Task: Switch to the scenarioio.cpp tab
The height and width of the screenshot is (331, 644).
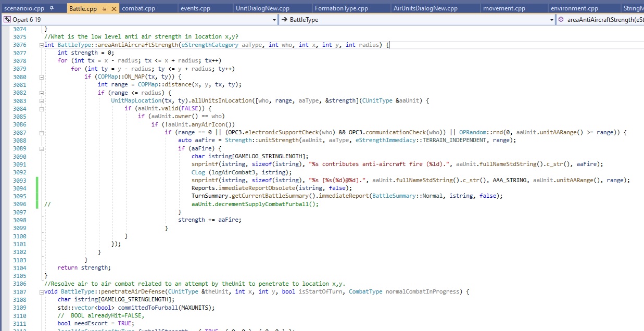Action: click(x=24, y=9)
